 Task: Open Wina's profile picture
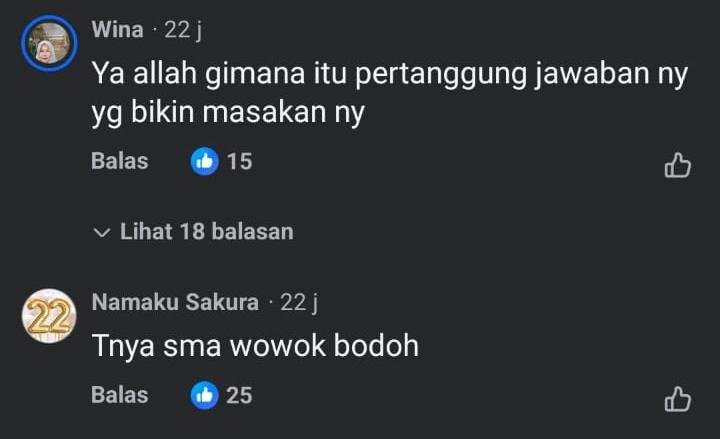coord(49,44)
